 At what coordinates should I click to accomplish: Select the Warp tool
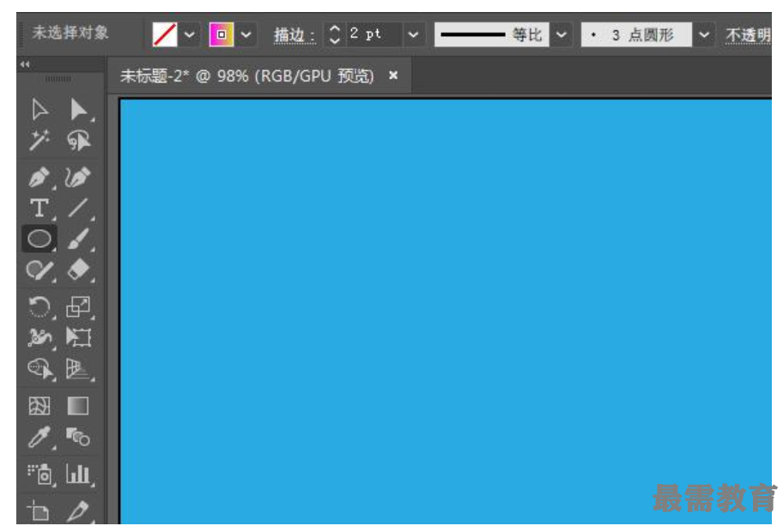39,337
